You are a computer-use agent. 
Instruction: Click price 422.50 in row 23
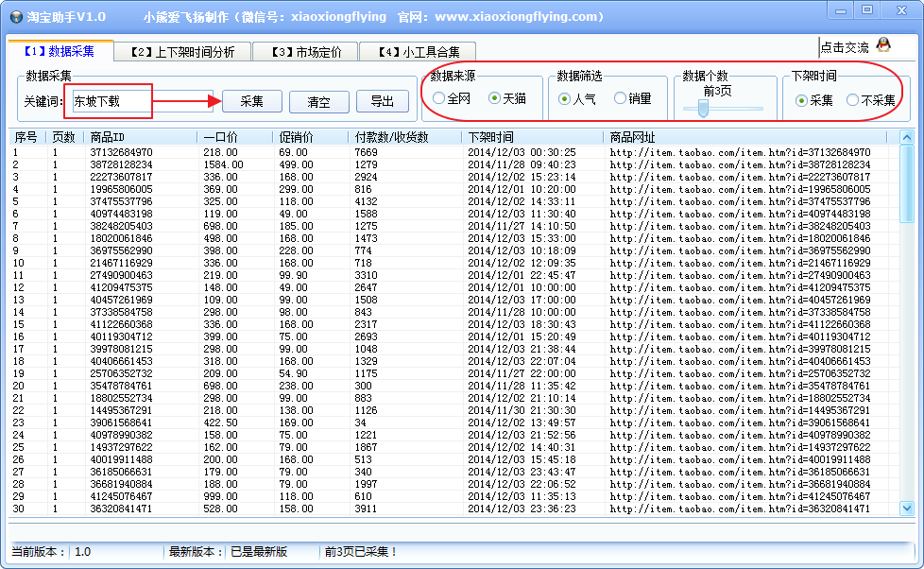(220, 423)
